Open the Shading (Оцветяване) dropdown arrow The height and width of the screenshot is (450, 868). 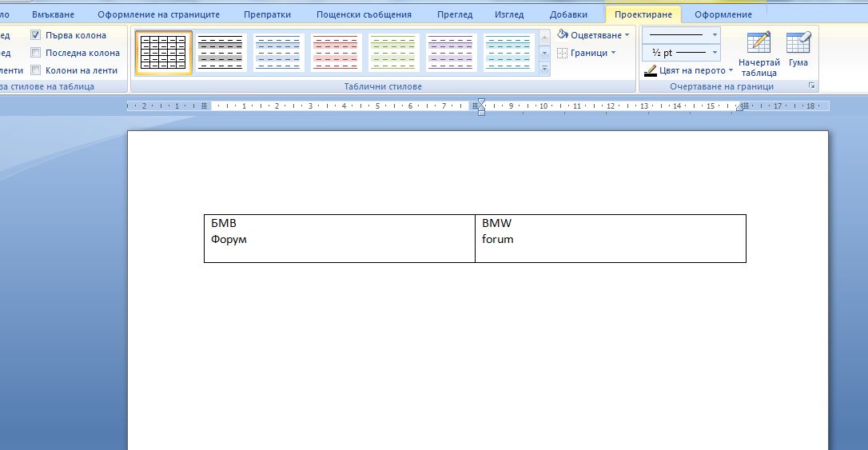(627, 35)
